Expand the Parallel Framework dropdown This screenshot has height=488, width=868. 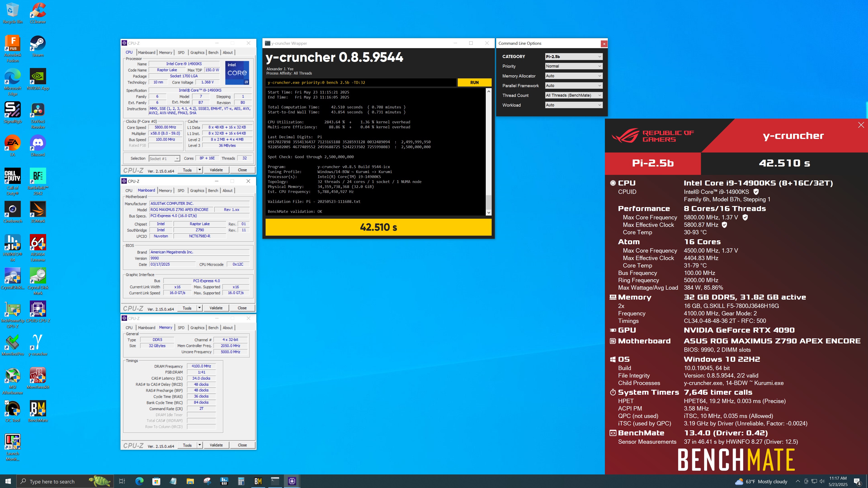coord(573,86)
